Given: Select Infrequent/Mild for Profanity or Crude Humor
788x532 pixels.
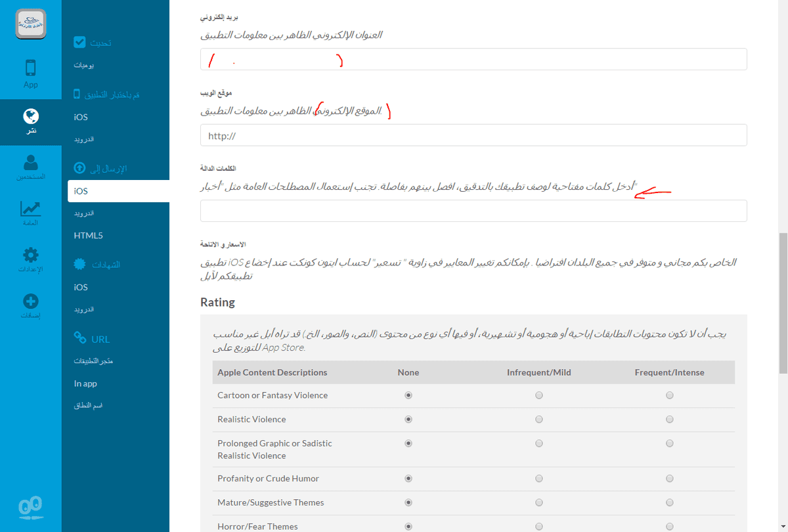Looking at the screenshot, I should 539,478.
